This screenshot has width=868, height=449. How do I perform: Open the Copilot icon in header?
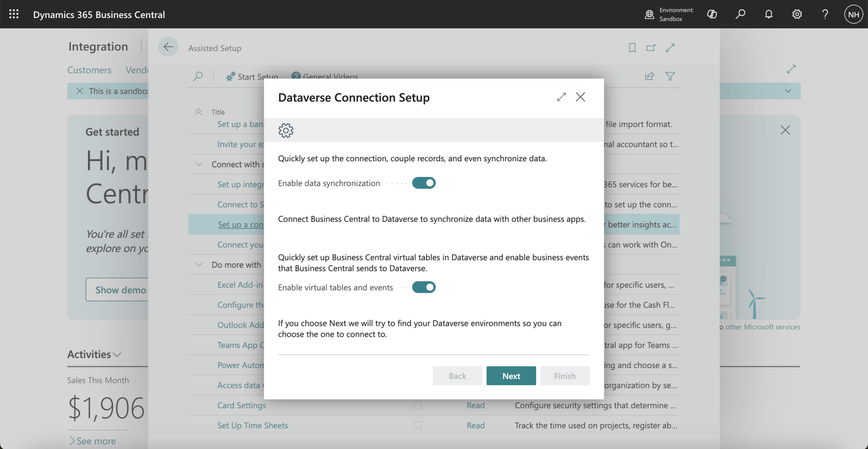(712, 14)
